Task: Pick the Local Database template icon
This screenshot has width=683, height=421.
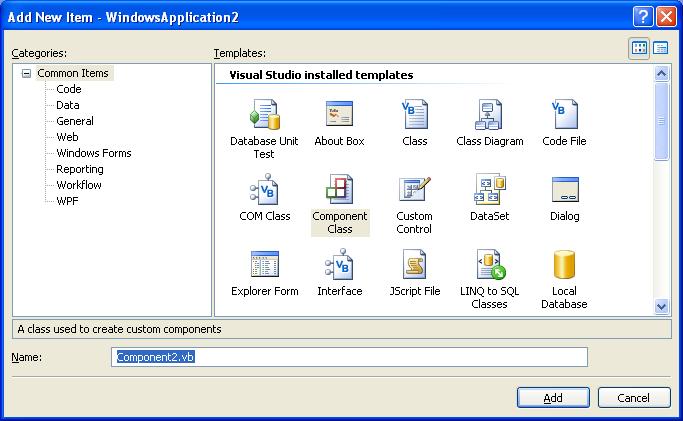Action: coord(565,264)
